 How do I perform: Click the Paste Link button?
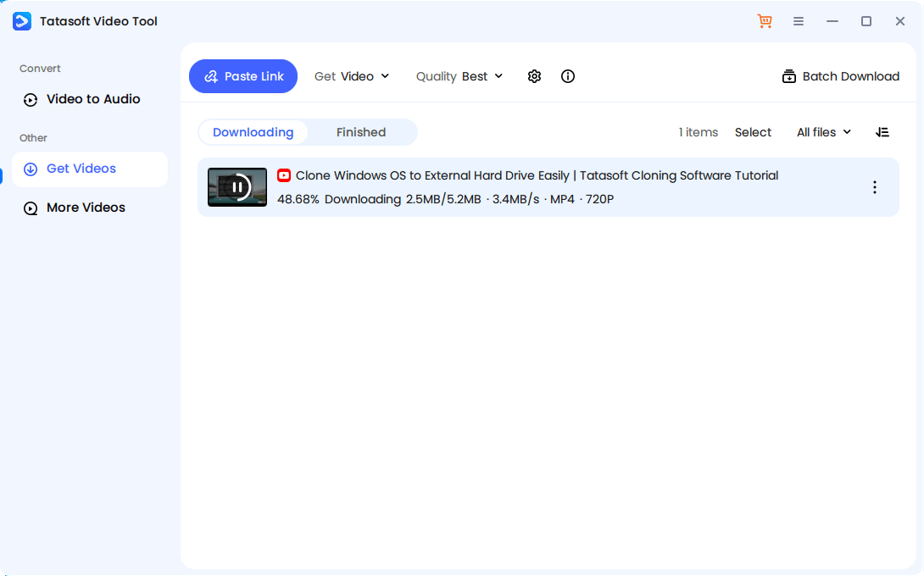tap(243, 76)
